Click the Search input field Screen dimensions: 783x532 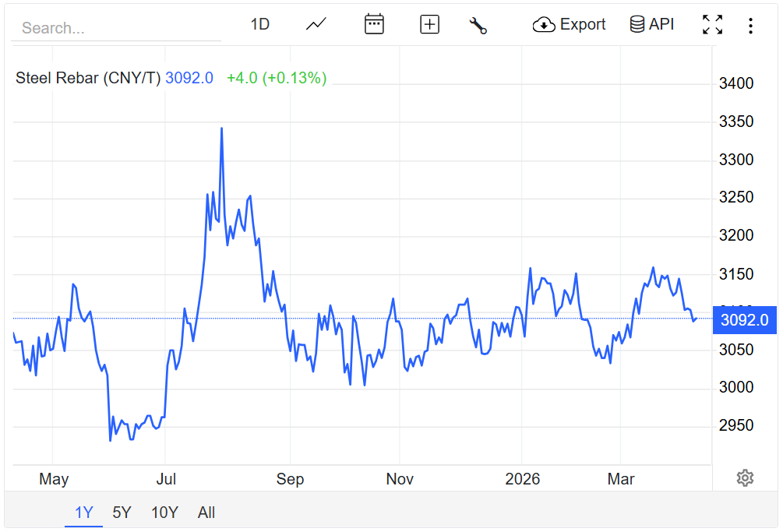pos(117,28)
